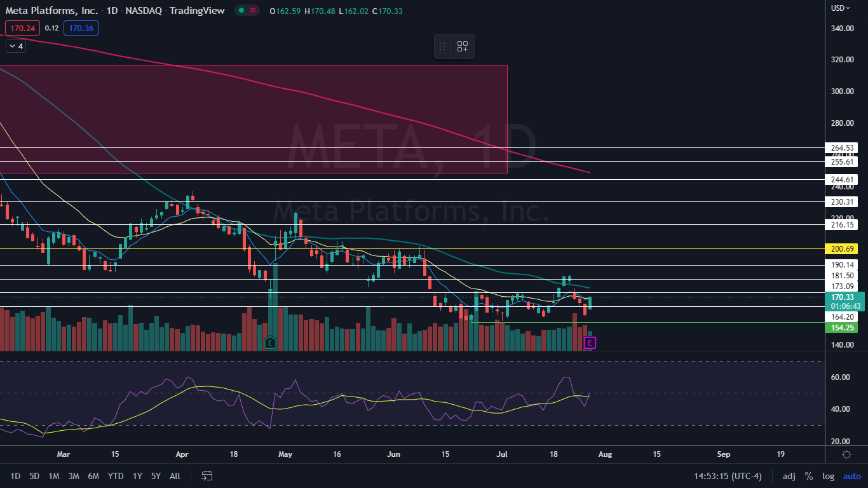The image size is (868, 488).
Task: Click the Mar label on time axis
Action: pos(63,454)
